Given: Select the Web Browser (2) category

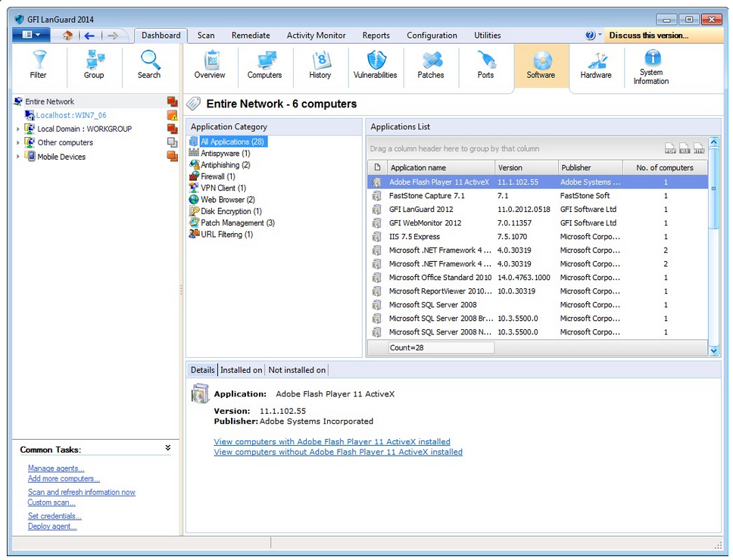Looking at the screenshot, I should click(228, 200).
